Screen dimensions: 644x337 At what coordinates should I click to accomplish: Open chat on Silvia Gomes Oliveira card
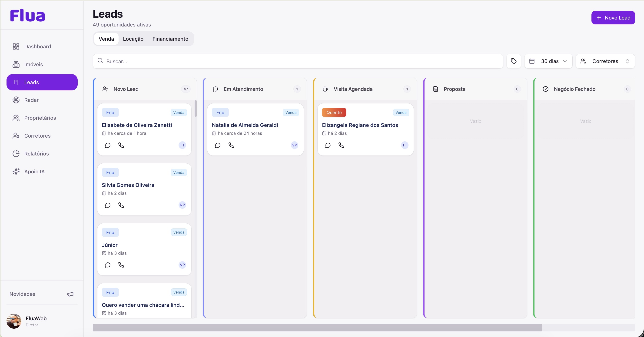point(107,205)
